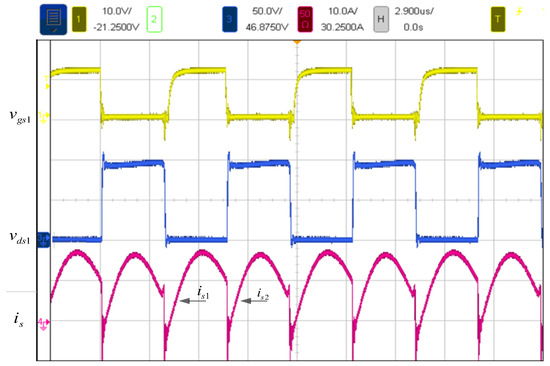550x366 pixels.
Task: Open trigger T settings button
Action: [x=498, y=19]
